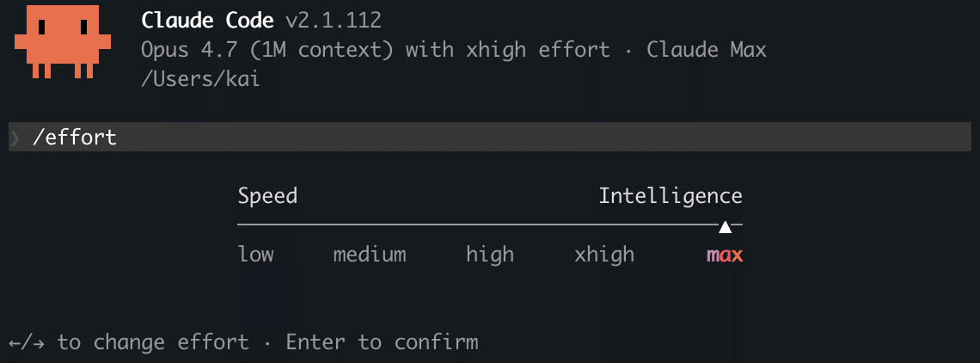Click the Claude Code pixel mascot icon

pos(63,42)
